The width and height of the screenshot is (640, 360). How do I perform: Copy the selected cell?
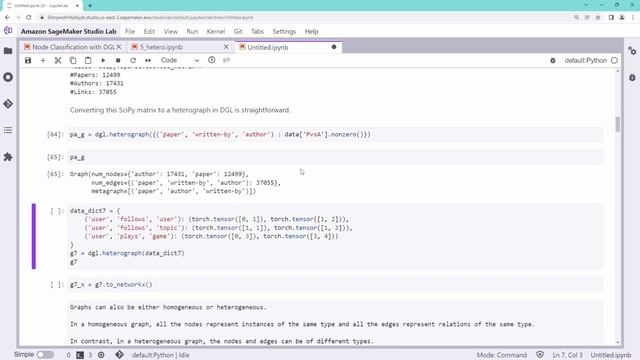73,60
